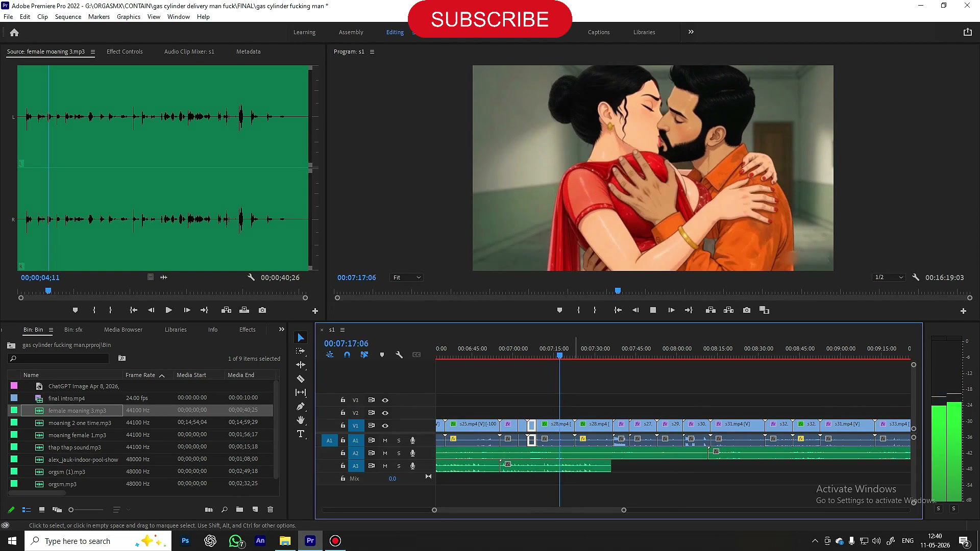The height and width of the screenshot is (551, 980).
Task: Open the Graphics menu
Action: tap(128, 17)
